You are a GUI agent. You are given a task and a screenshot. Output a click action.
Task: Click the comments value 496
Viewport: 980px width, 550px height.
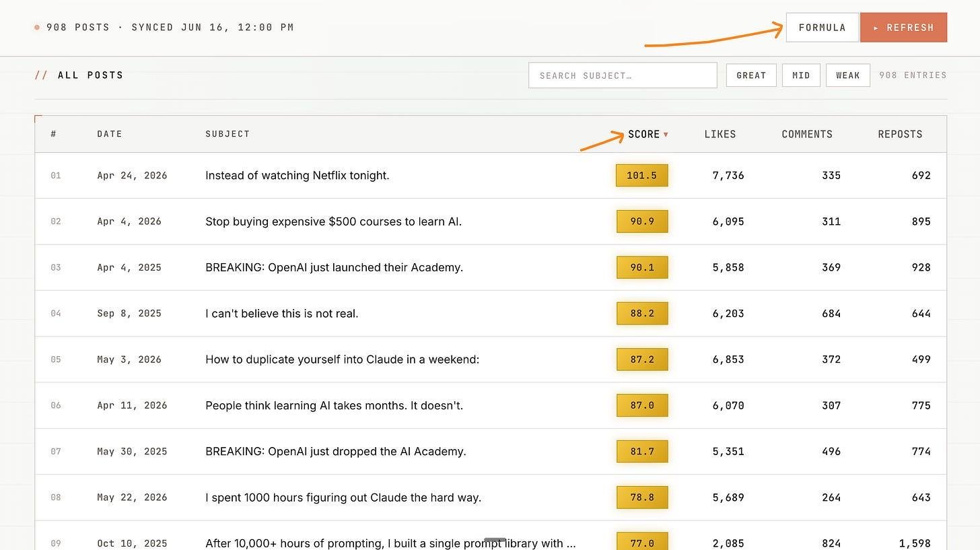[831, 451]
